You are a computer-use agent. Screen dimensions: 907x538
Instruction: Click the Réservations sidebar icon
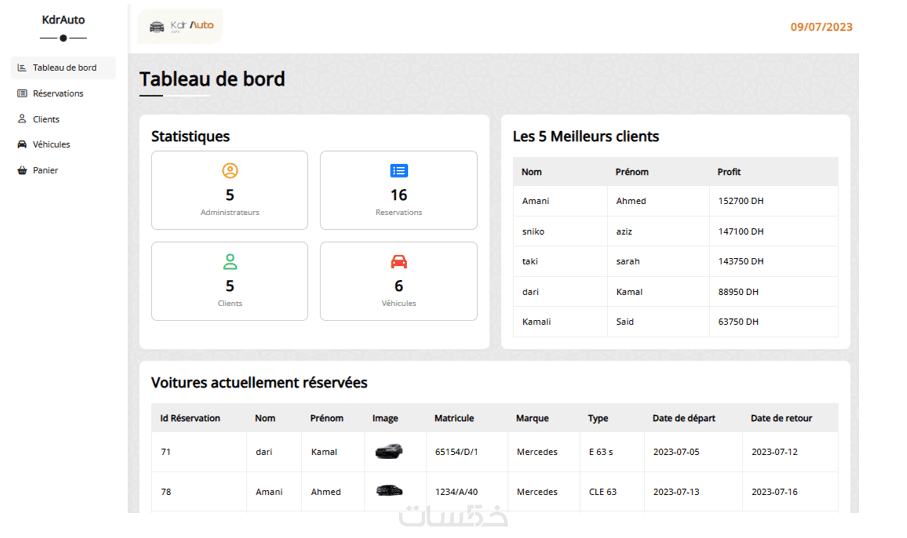coord(22,93)
